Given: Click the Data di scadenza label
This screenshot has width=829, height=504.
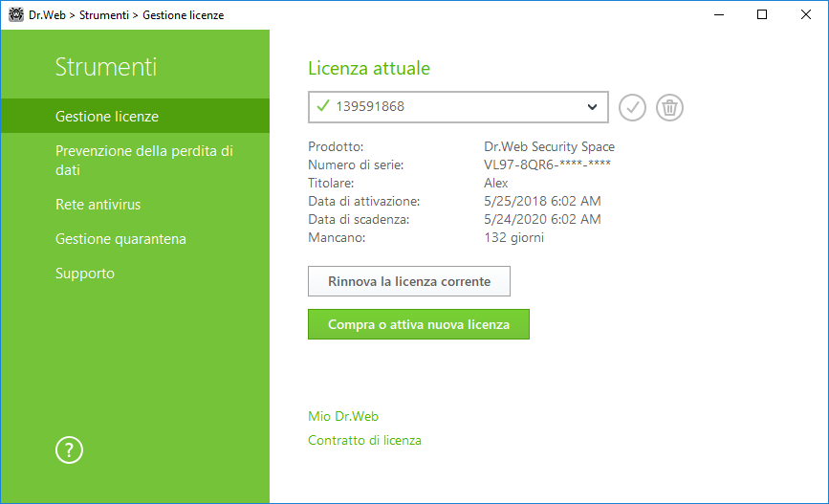Looking at the screenshot, I should (359, 219).
